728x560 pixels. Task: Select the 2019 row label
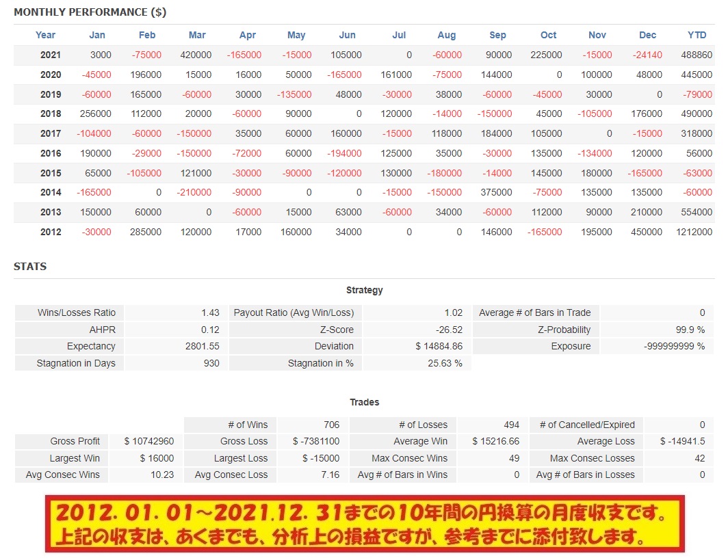pyautogui.click(x=51, y=94)
